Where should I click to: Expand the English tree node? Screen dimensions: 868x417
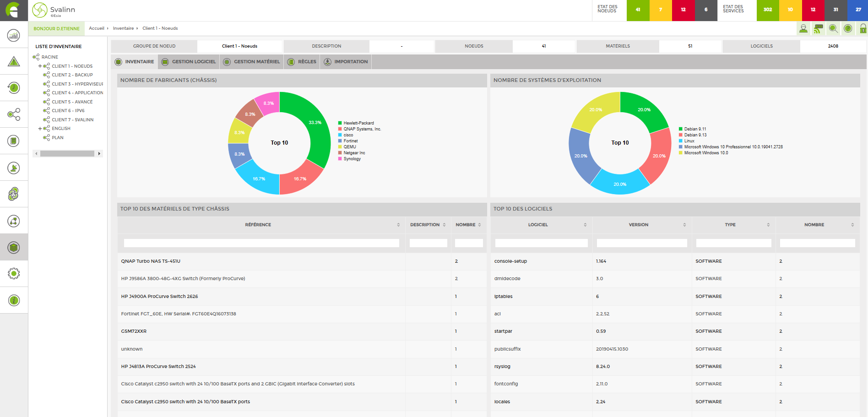(x=40, y=129)
